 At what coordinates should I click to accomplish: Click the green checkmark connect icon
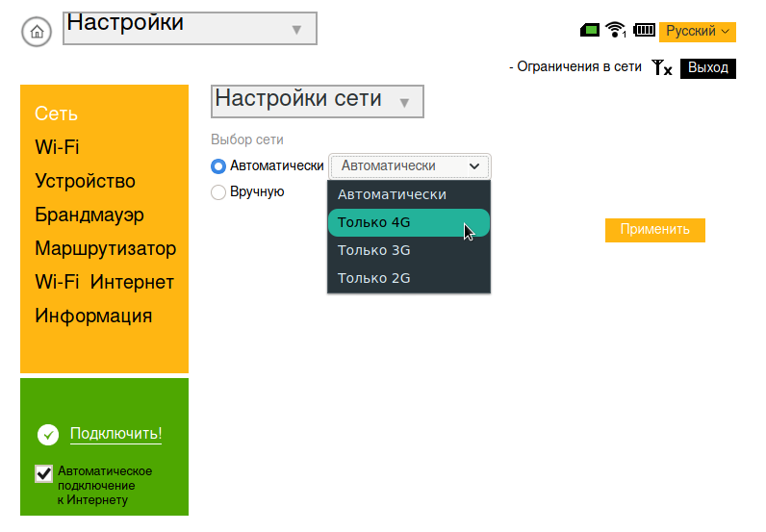tap(48, 435)
